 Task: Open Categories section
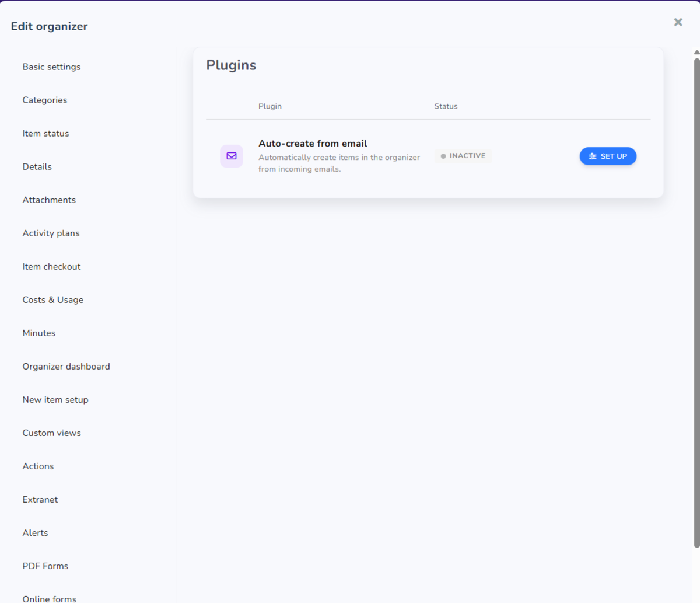click(x=44, y=100)
